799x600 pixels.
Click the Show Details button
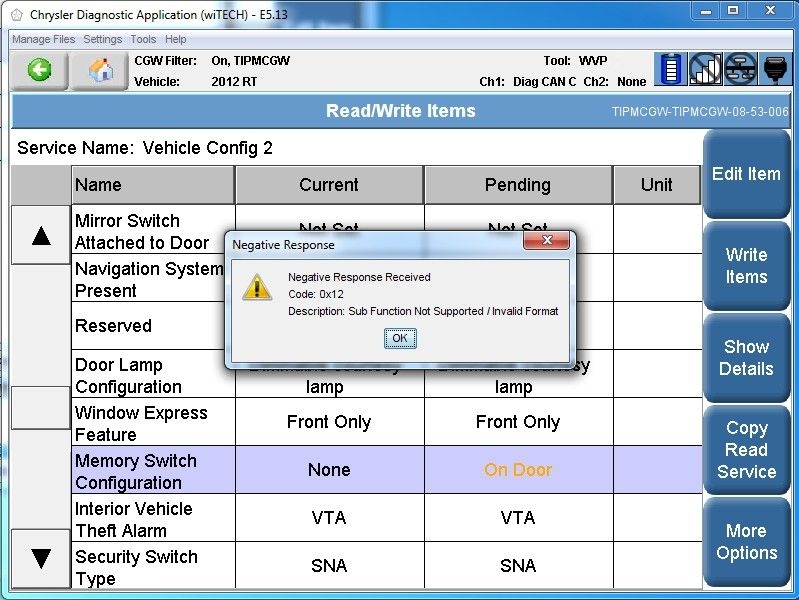[746, 357]
